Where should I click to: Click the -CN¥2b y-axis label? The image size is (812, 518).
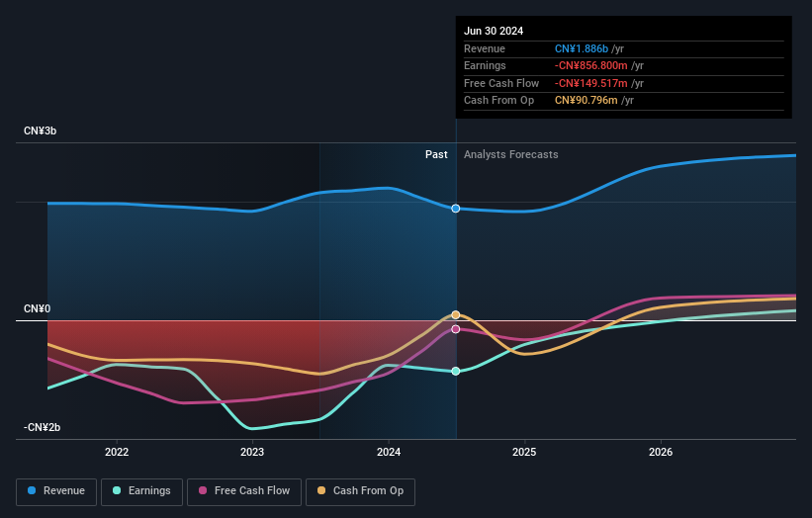[x=42, y=427]
